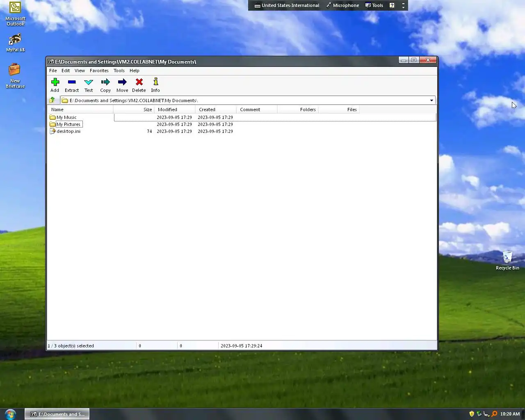Click the 7-Zip window title icon
This screenshot has width=525, height=420.
click(x=51, y=62)
